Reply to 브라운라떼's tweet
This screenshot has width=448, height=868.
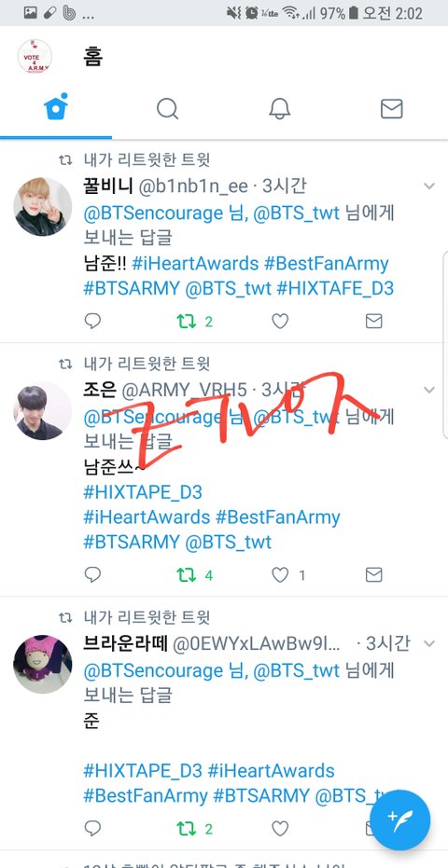(x=92, y=829)
